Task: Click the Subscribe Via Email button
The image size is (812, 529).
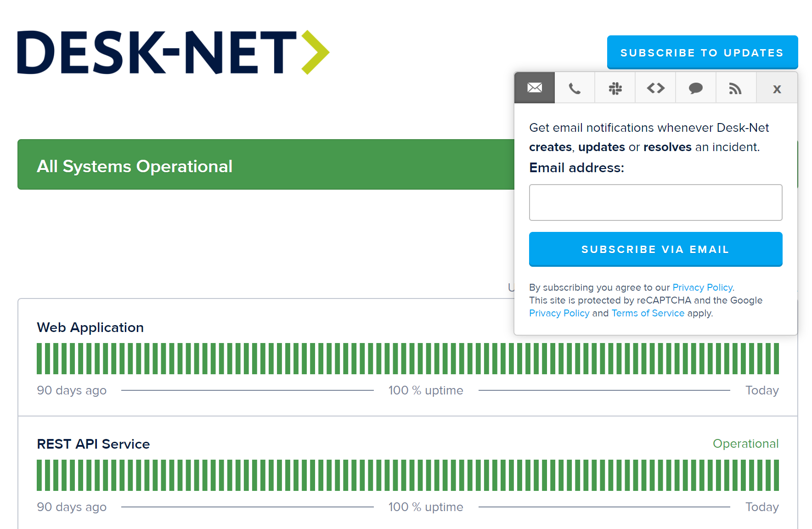Action: point(655,249)
